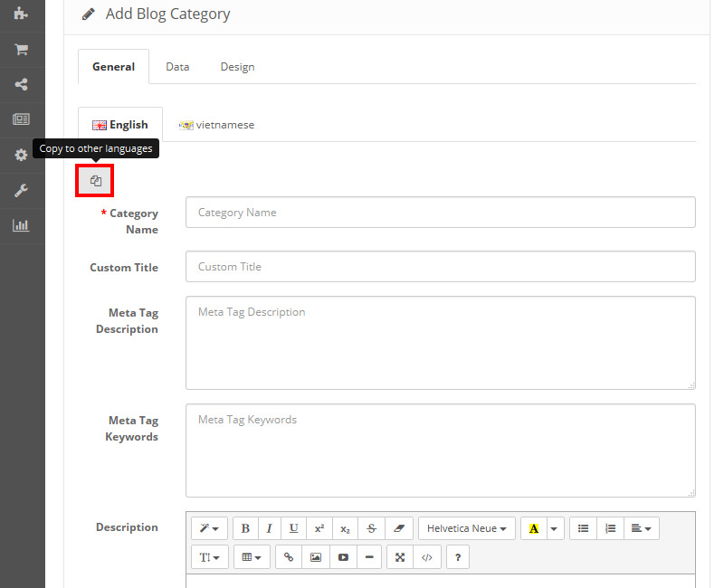The image size is (724, 588).
Task: Open the newspaper blog sidebar icon
Action: pyautogui.click(x=21, y=119)
